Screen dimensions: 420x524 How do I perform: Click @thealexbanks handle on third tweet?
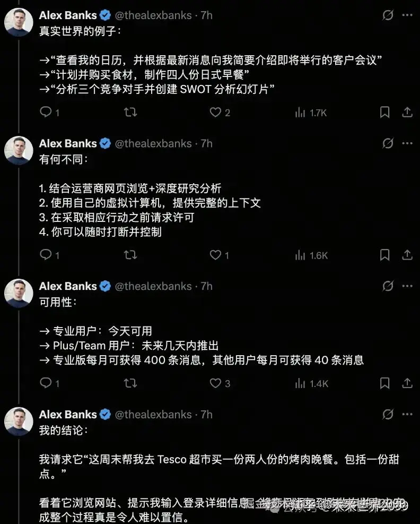[153, 286]
